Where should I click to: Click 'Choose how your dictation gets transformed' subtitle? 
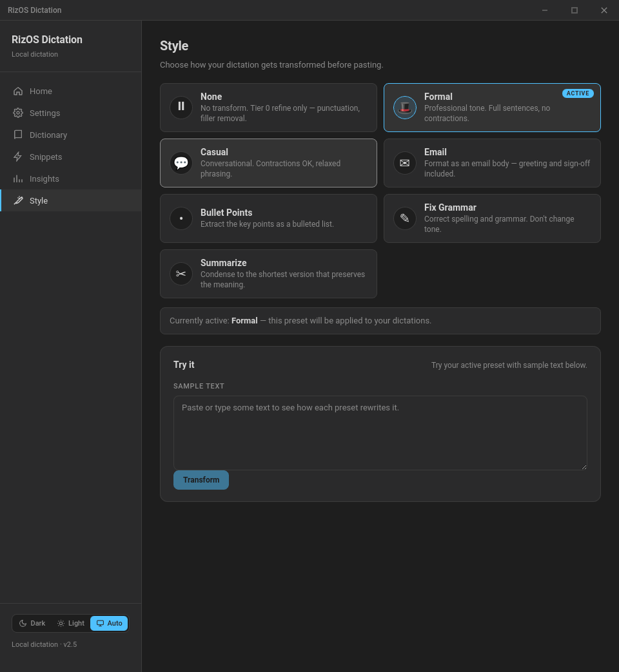coord(271,64)
